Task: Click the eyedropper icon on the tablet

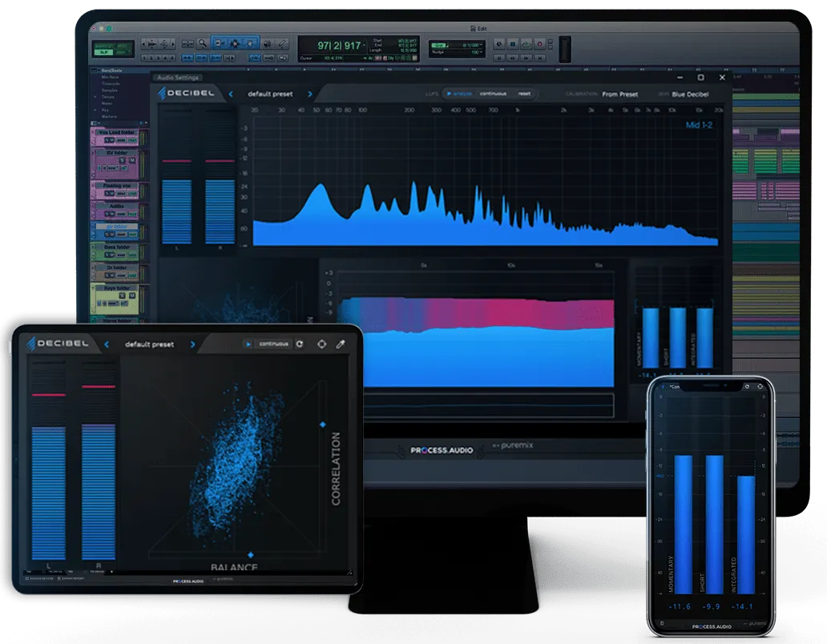Action: click(x=341, y=344)
